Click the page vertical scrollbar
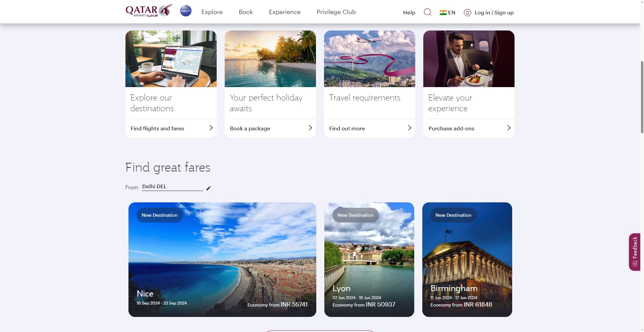This screenshot has width=644, height=332. [642, 97]
